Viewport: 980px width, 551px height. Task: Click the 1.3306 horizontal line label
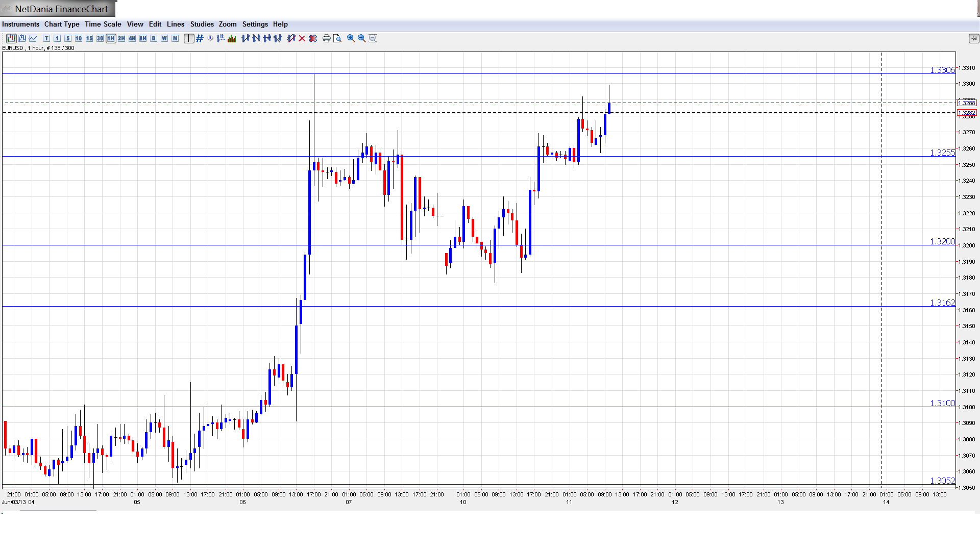(x=942, y=70)
